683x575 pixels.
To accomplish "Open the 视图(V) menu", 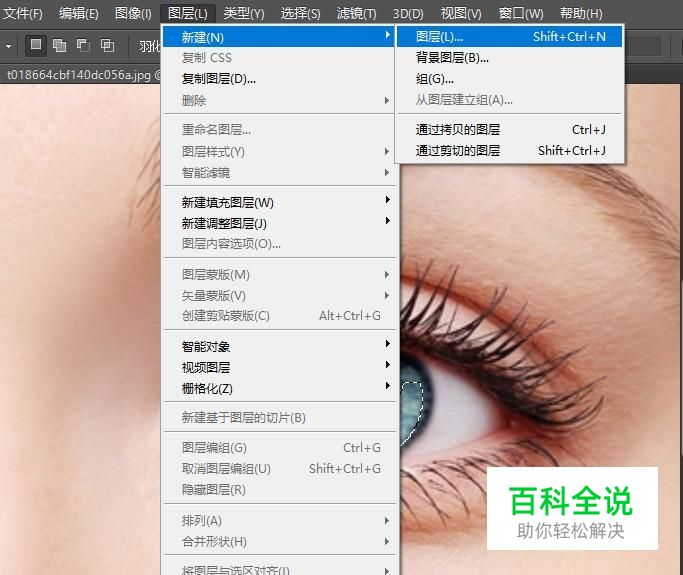I will coord(461,14).
